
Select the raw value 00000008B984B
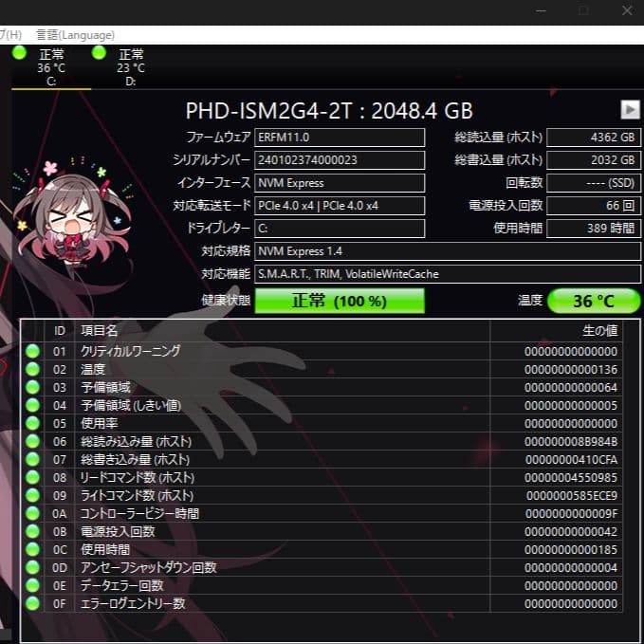(571, 442)
